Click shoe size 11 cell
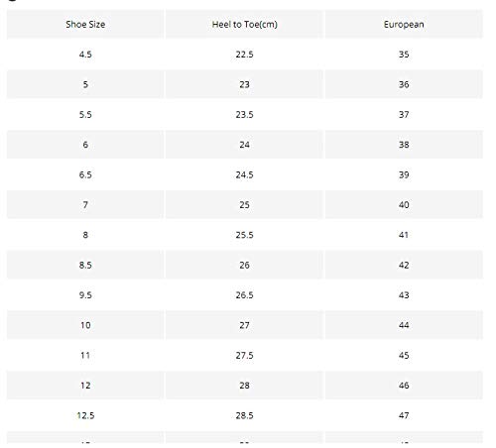 tap(85, 355)
